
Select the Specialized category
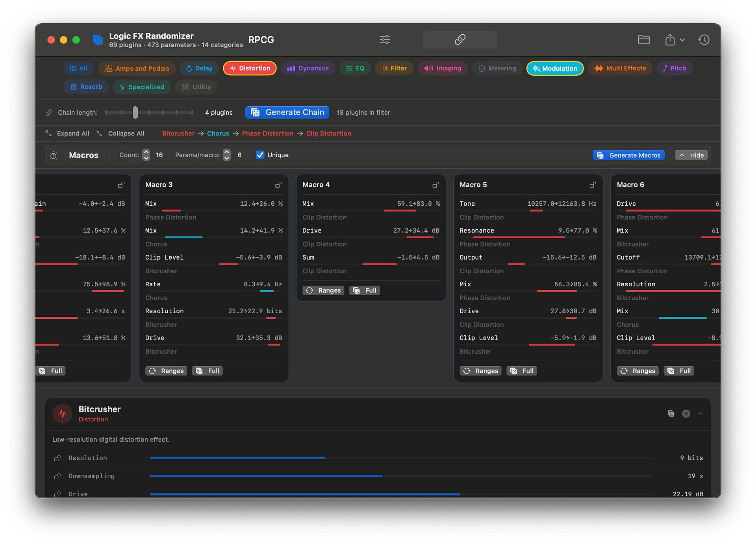142,87
